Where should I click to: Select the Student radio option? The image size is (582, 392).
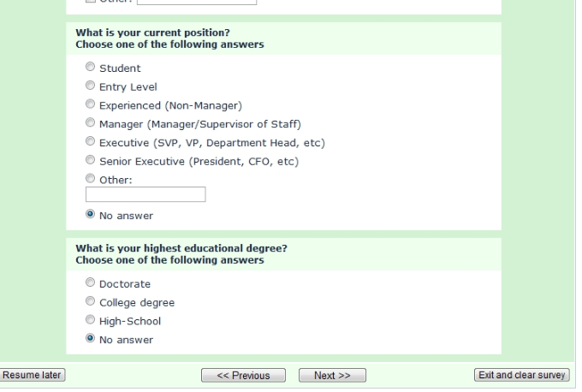click(x=90, y=68)
